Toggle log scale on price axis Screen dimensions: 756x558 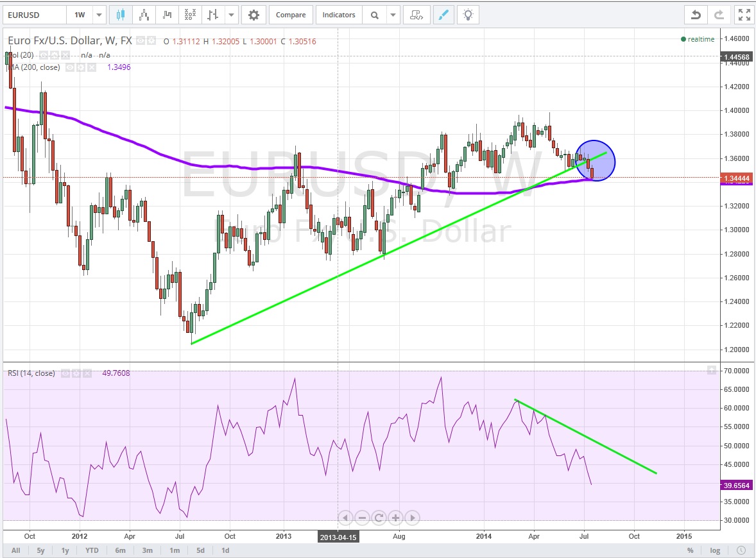tap(715, 550)
